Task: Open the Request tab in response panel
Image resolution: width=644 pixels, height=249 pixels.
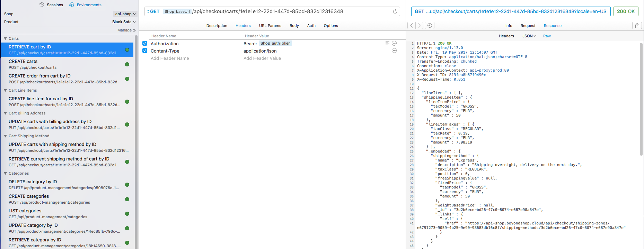Action: coord(528,26)
